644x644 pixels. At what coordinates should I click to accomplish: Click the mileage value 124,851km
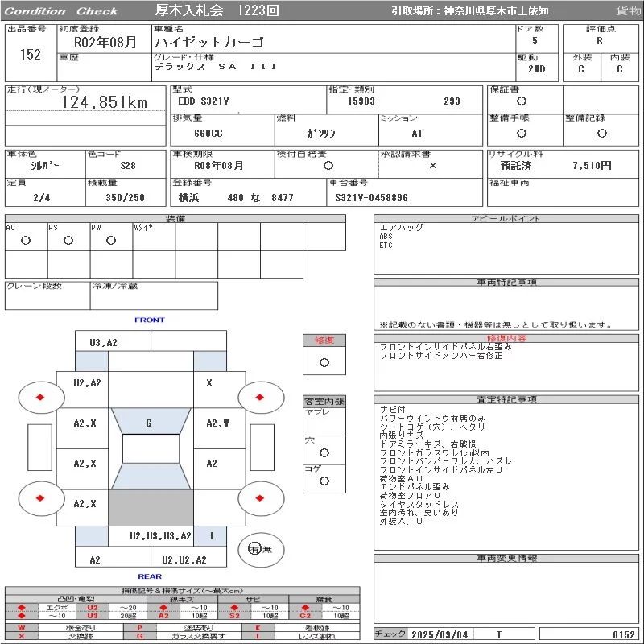coord(105,102)
